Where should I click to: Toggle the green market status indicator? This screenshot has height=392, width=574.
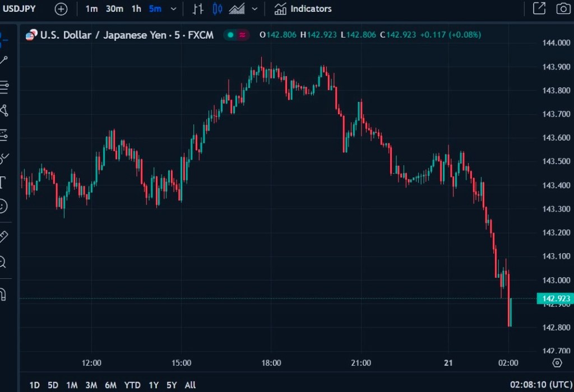click(230, 35)
